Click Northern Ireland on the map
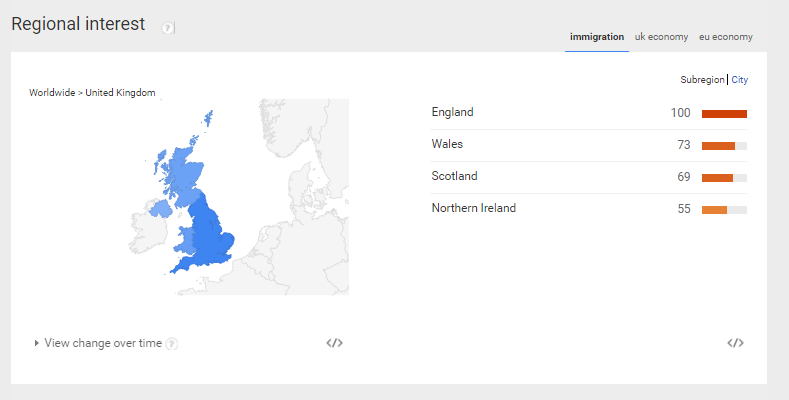789x400 pixels. tap(161, 208)
